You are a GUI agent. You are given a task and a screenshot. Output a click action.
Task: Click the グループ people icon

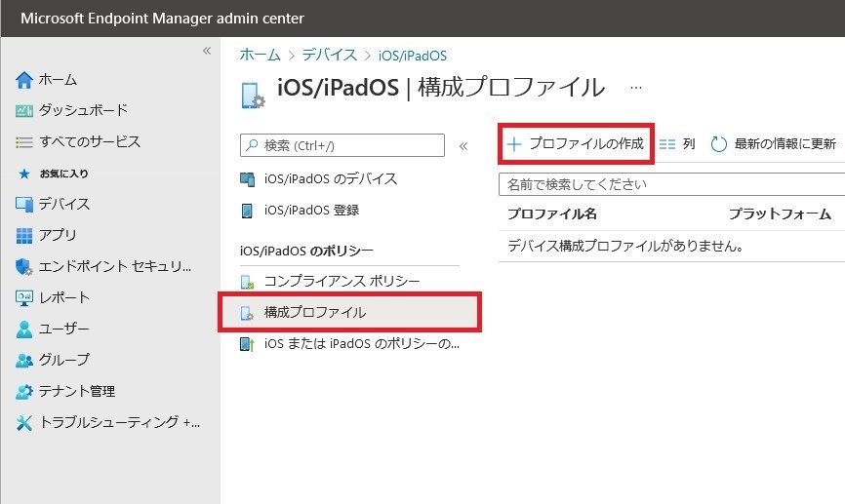coord(24,361)
